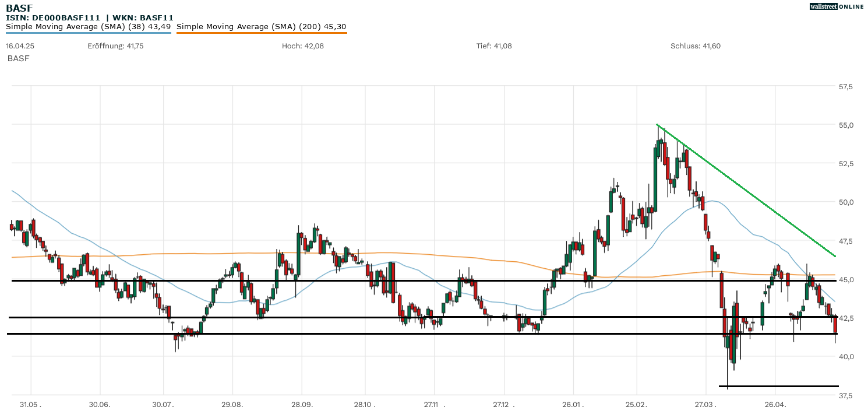868x407 pixels.
Task: Click the date 16.04.25 label
Action: click(20, 46)
